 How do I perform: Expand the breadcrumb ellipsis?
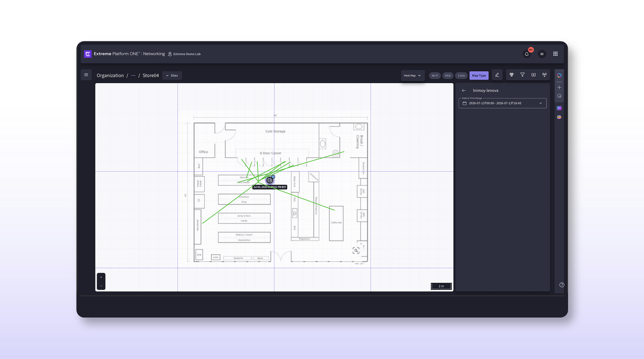tap(133, 75)
